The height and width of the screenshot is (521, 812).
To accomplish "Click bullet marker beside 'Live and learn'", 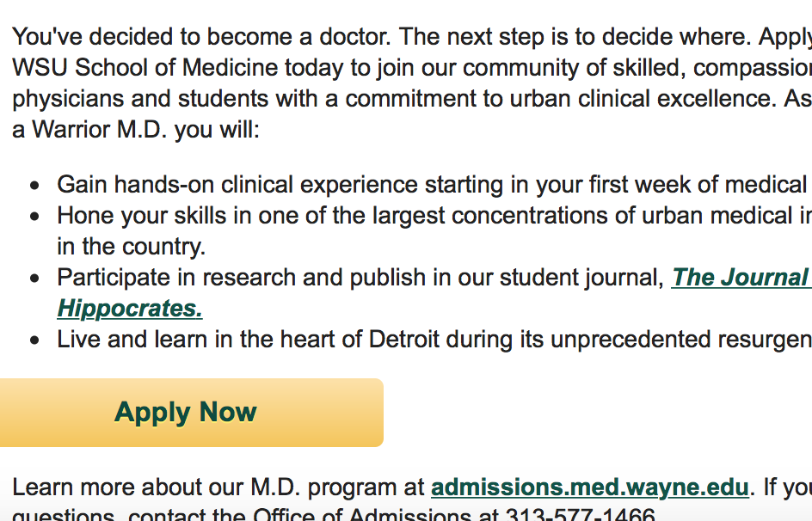I will click(x=34, y=340).
